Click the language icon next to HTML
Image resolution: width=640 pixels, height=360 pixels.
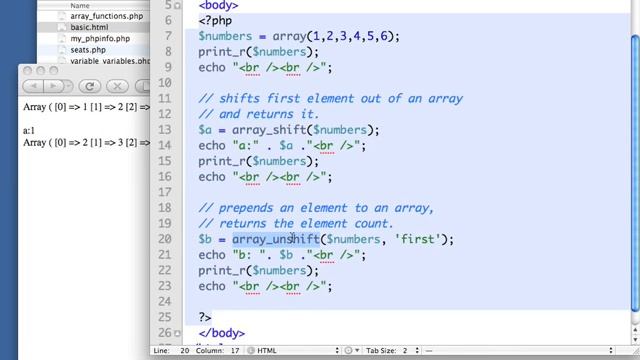251,351
